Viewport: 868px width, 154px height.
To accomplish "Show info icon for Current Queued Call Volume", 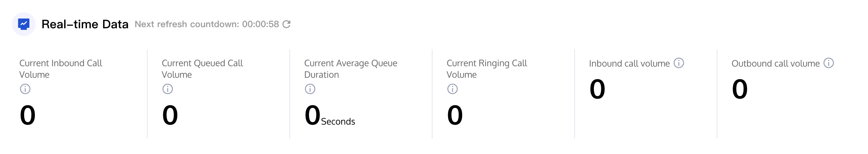I will (168, 89).
